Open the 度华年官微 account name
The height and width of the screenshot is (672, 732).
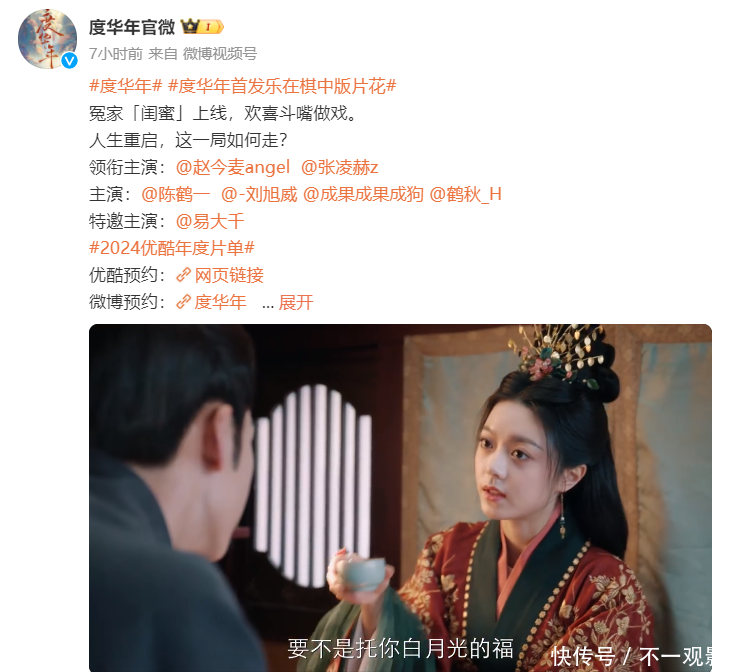[132, 27]
